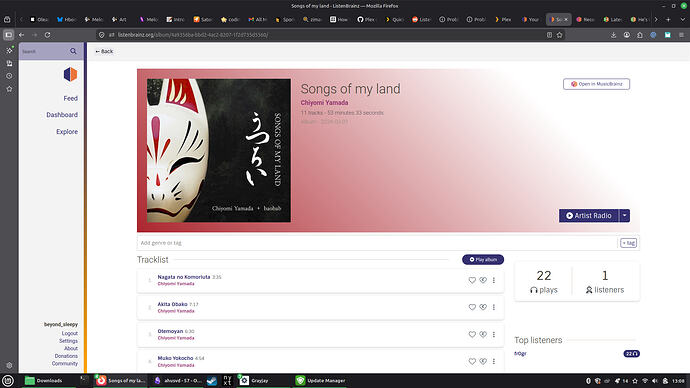
Task: Play the whole album
Action: coord(483,260)
